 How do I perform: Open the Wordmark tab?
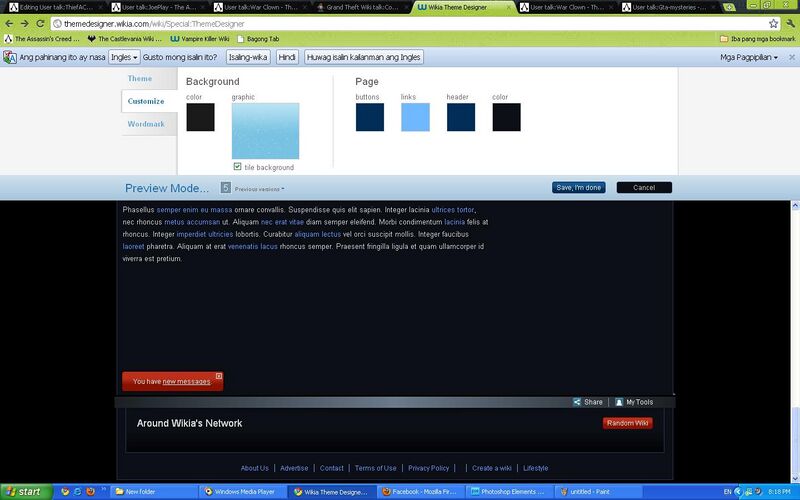146,124
